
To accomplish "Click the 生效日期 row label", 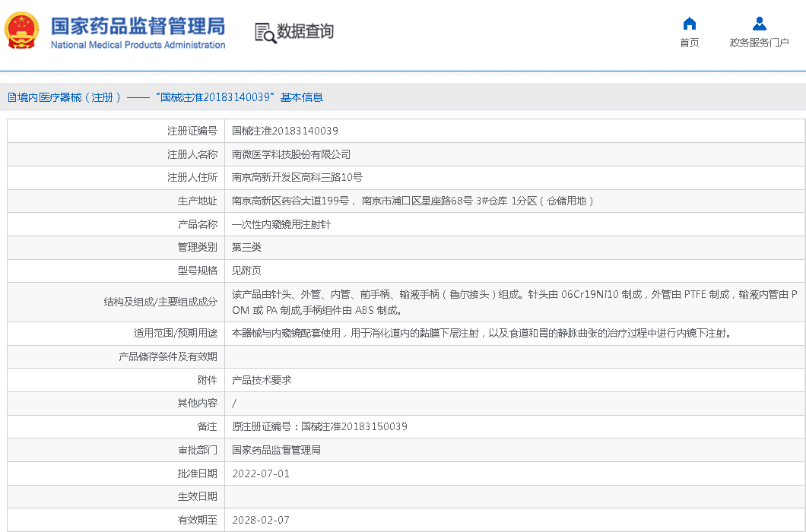I will pos(198,496).
